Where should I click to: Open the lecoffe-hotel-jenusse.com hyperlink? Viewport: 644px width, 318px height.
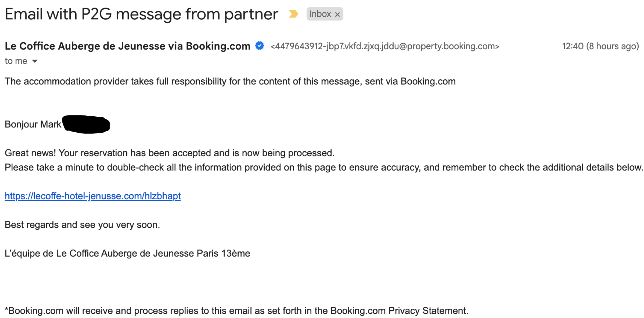93,196
